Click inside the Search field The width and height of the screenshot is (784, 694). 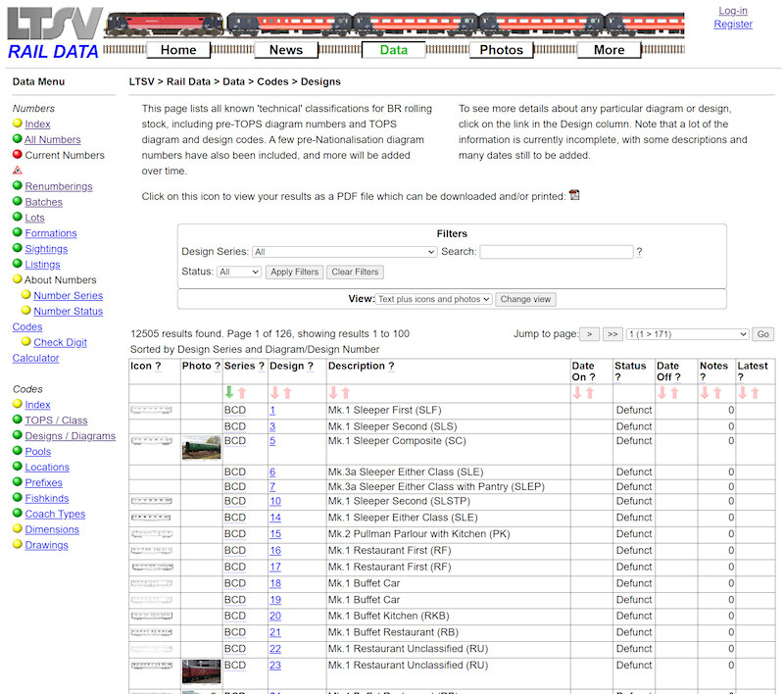click(x=557, y=252)
